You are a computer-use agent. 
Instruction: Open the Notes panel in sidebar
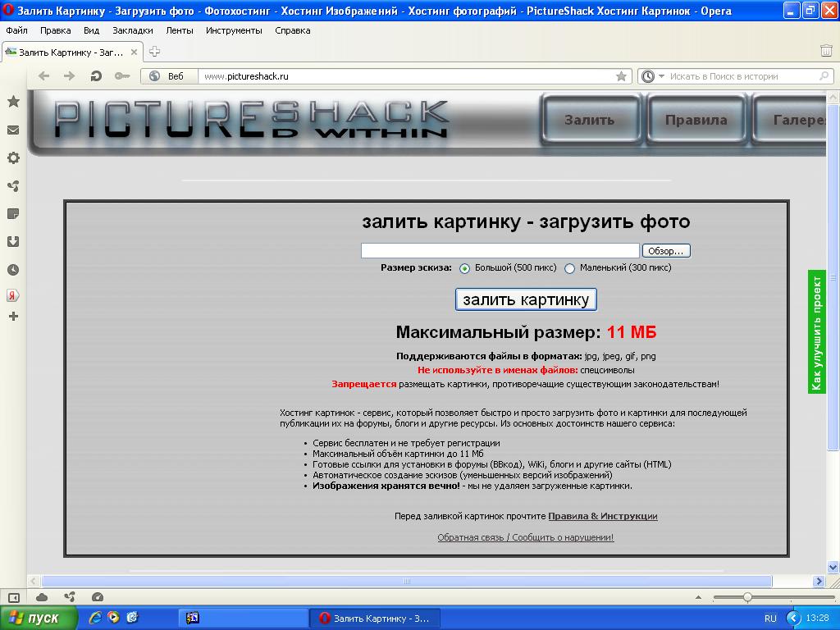point(13,214)
